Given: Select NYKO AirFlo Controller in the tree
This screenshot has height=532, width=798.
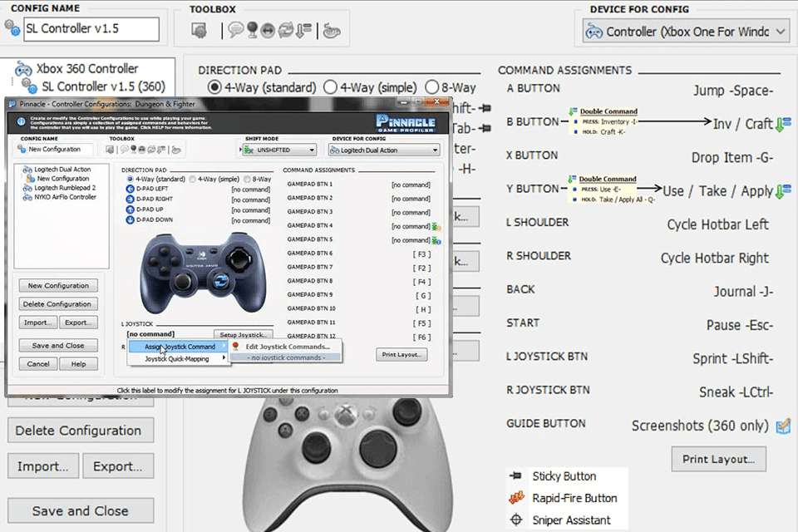Looking at the screenshot, I should 65,197.
